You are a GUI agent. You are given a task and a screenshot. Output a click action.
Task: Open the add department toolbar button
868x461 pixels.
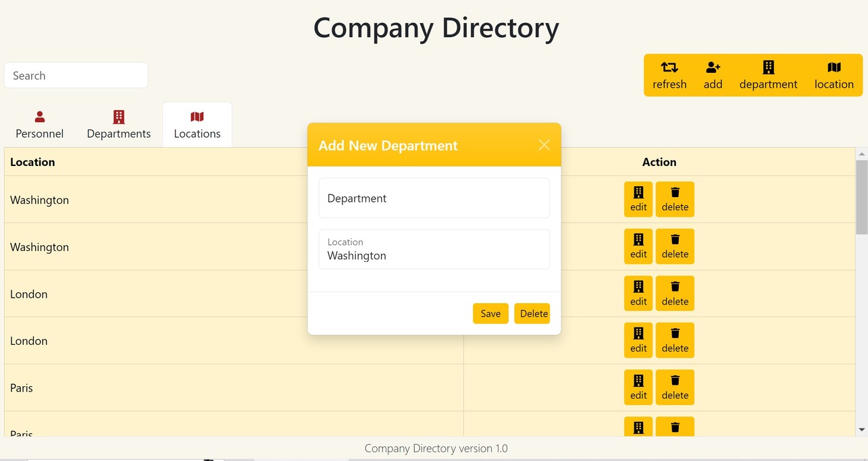point(768,75)
